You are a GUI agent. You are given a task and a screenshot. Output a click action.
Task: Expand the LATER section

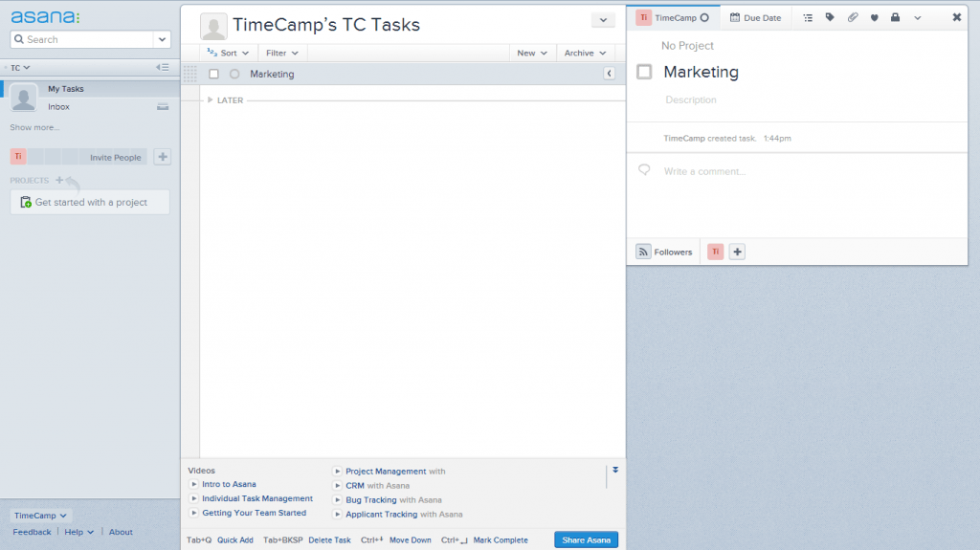click(210, 100)
